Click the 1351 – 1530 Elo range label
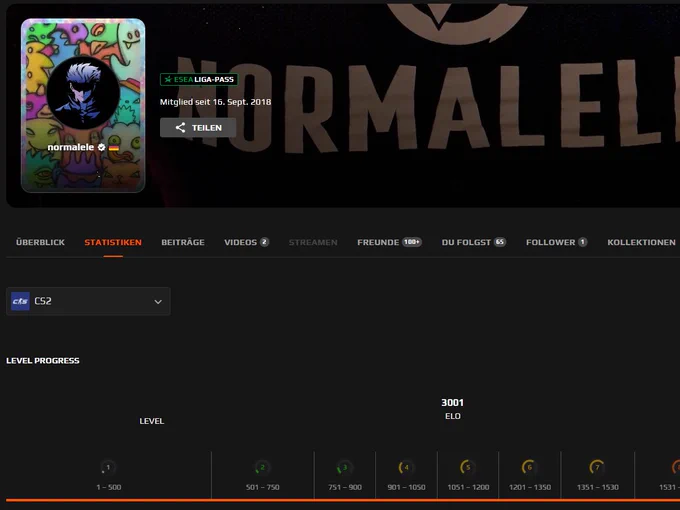The height and width of the screenshot is (510, 680). [597, 487]
